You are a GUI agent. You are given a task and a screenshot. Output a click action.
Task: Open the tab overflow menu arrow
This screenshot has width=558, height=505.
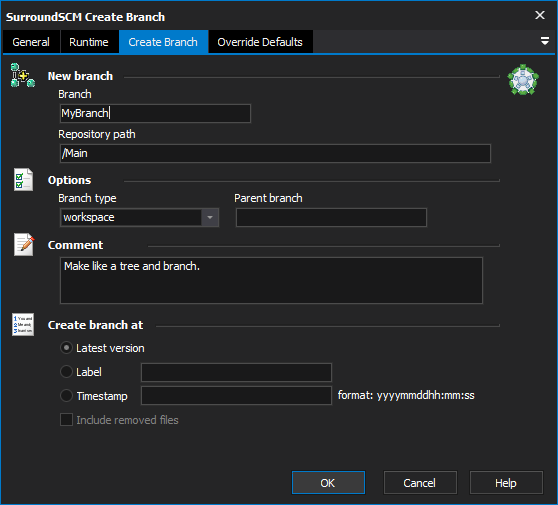(544, 41)
